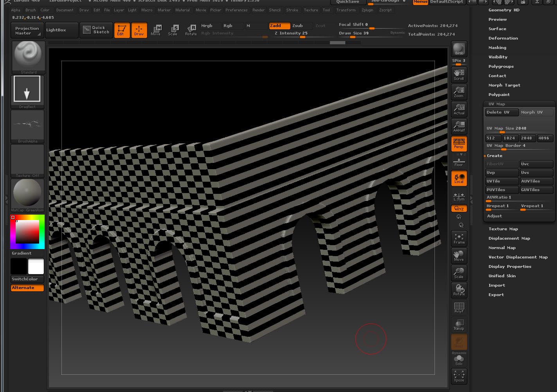Click the Frame mesh icon
Viewport: 557px width, 392px height.
tap(459, 238)
